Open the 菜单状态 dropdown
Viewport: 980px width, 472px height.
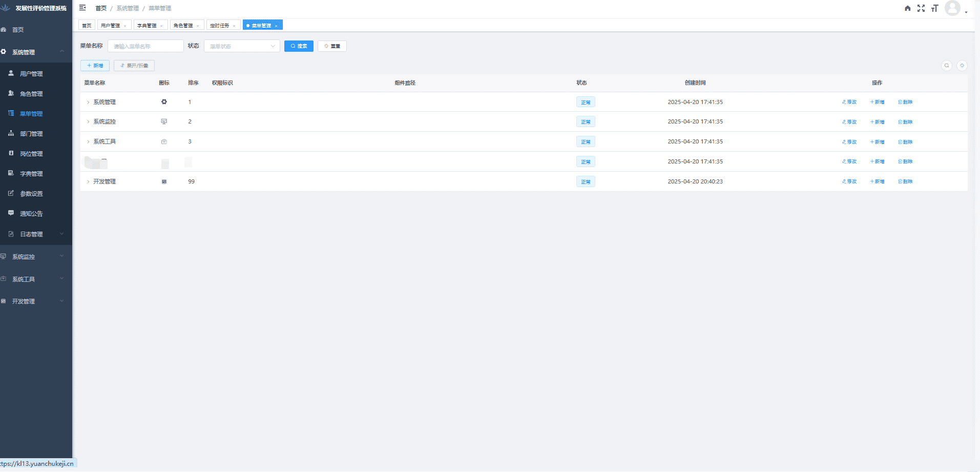242,46
